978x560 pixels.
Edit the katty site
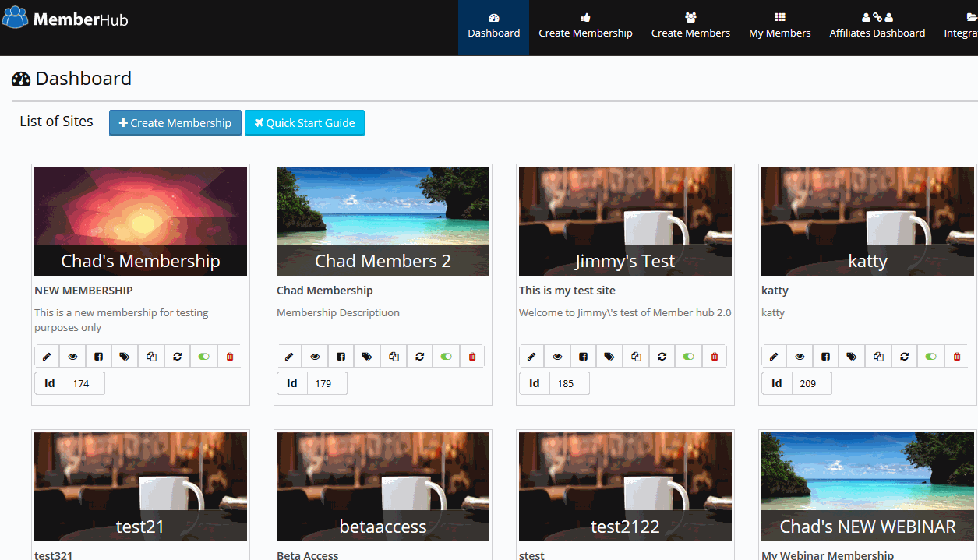(774, 356)
